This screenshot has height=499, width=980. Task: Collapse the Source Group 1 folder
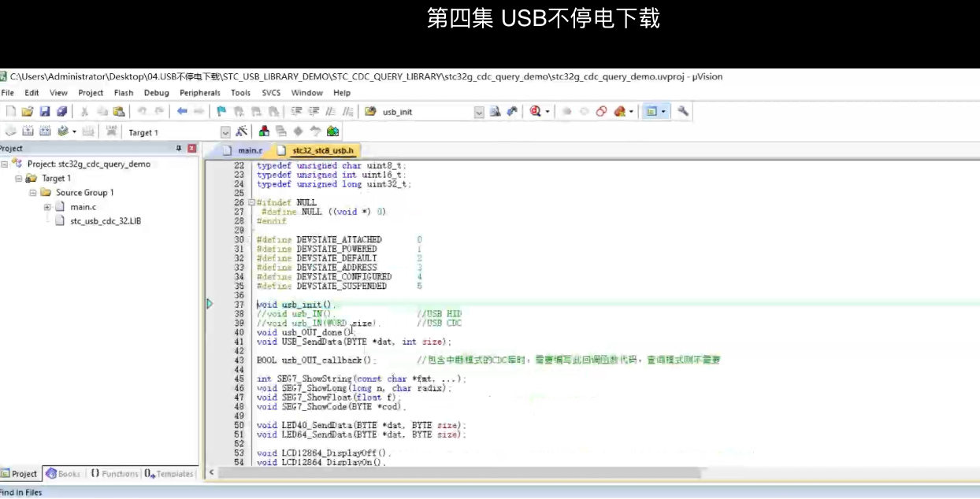[33, 193]
